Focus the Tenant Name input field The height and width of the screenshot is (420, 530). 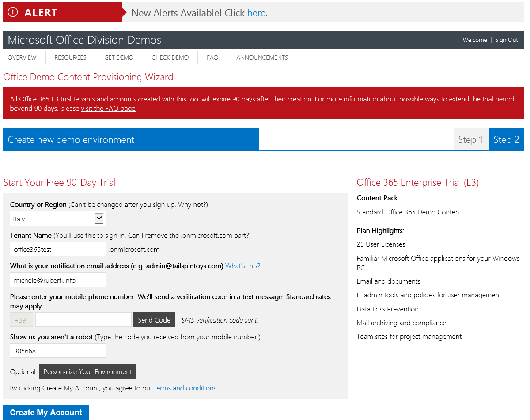58,249
